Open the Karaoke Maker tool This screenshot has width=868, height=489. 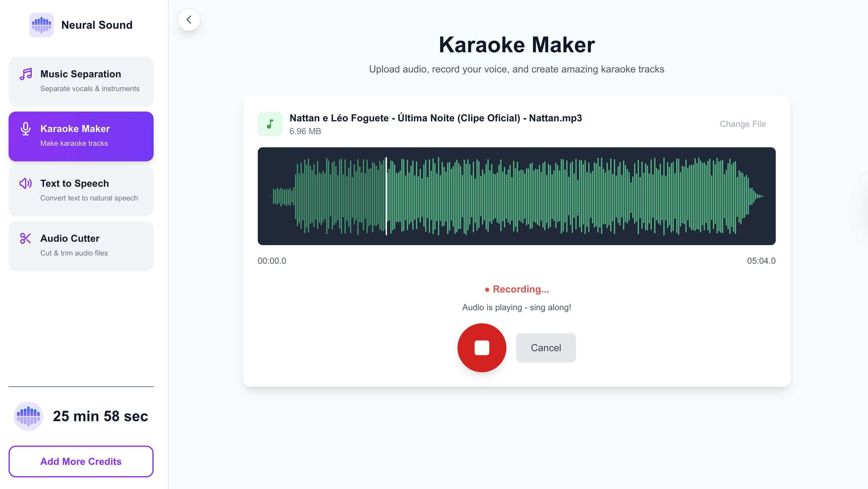pos(81,136)
